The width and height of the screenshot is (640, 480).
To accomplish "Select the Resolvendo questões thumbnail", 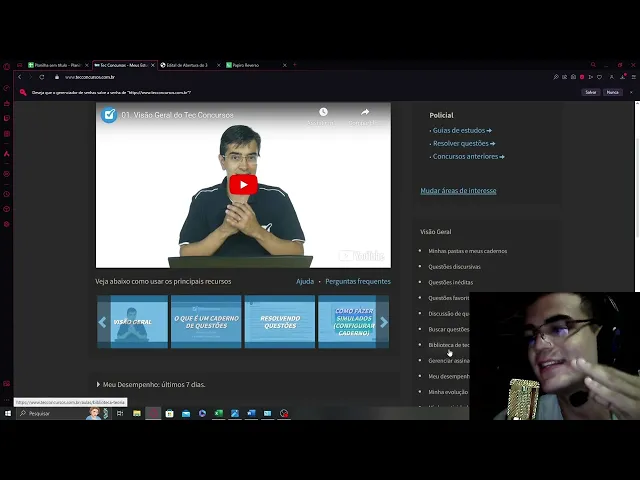I will pos(280,322).
